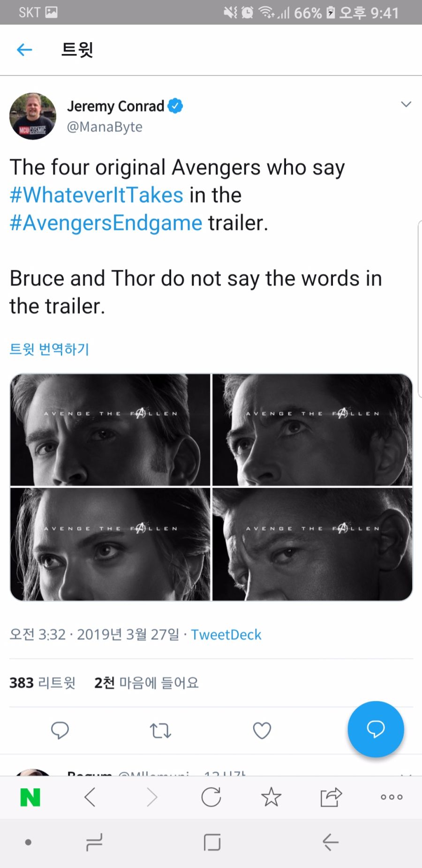Viewport: 422px width, 868px height.
Task: View the top-right Avenge the Fallen poster
Action: point(312,429)
